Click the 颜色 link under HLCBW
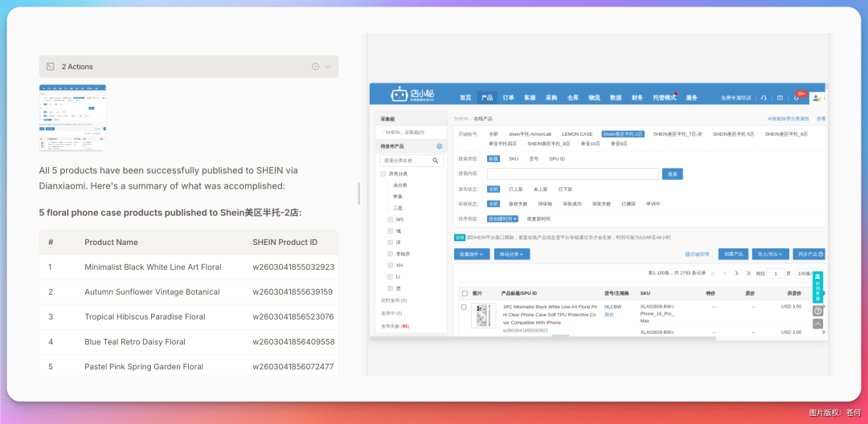 point(609,315)
